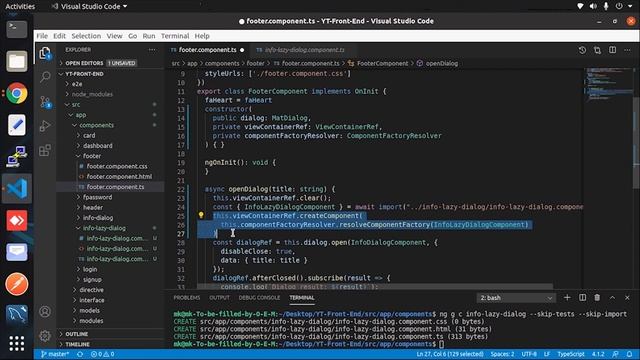
Task: Click errors and warnings indicator in status bar
Action: pos(102,354)
